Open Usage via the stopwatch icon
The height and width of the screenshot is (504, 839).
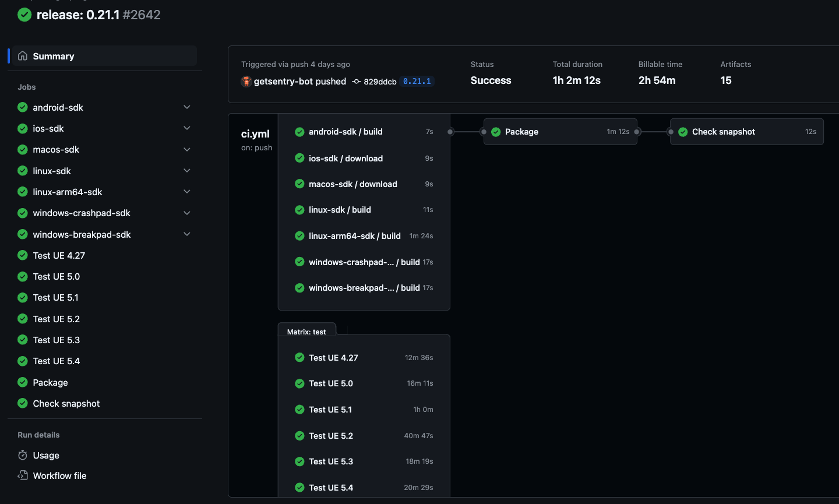pyautogui.click(x=22, y=455)
